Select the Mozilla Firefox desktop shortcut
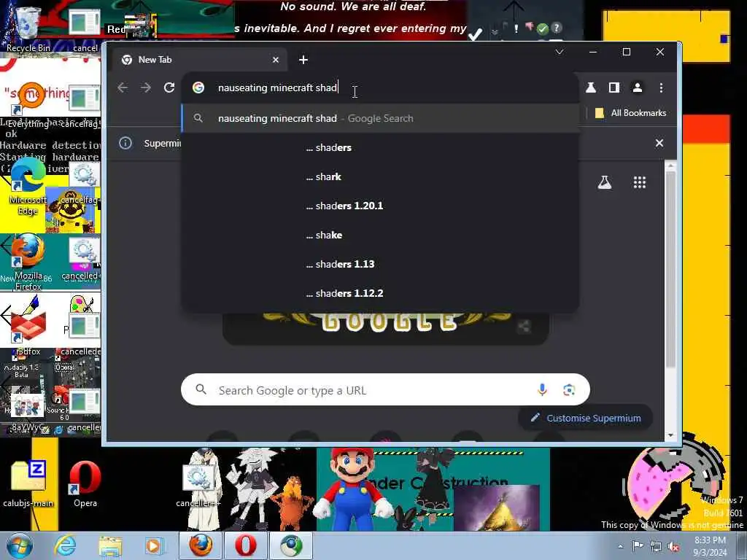The width and height of the screenshot is (747, 560). [27, 262]
